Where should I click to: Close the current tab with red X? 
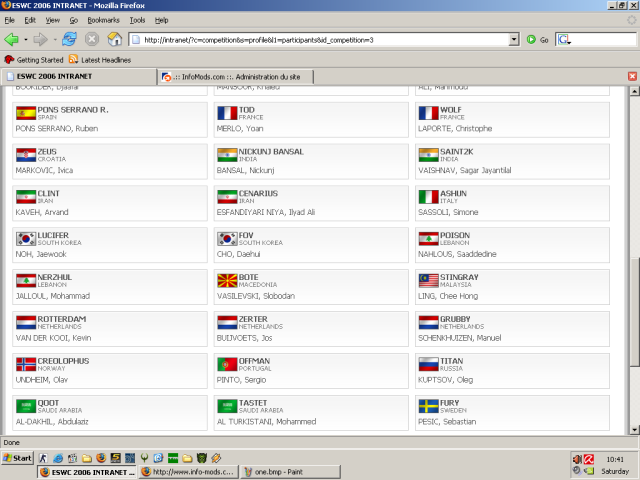pos(632,76)
